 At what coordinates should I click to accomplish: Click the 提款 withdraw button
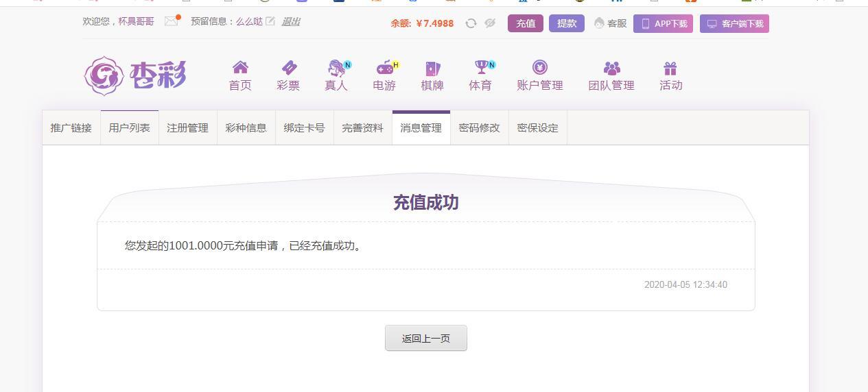567,23
